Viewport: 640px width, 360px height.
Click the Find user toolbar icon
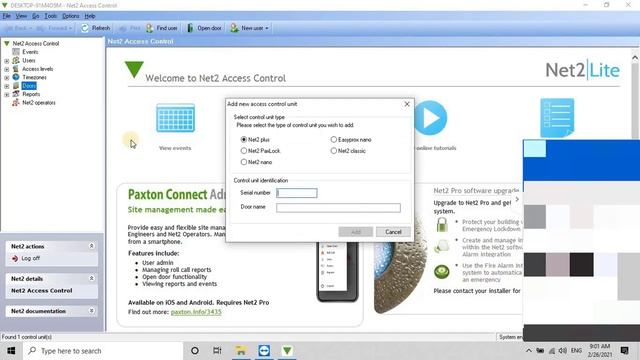point(149,28)
